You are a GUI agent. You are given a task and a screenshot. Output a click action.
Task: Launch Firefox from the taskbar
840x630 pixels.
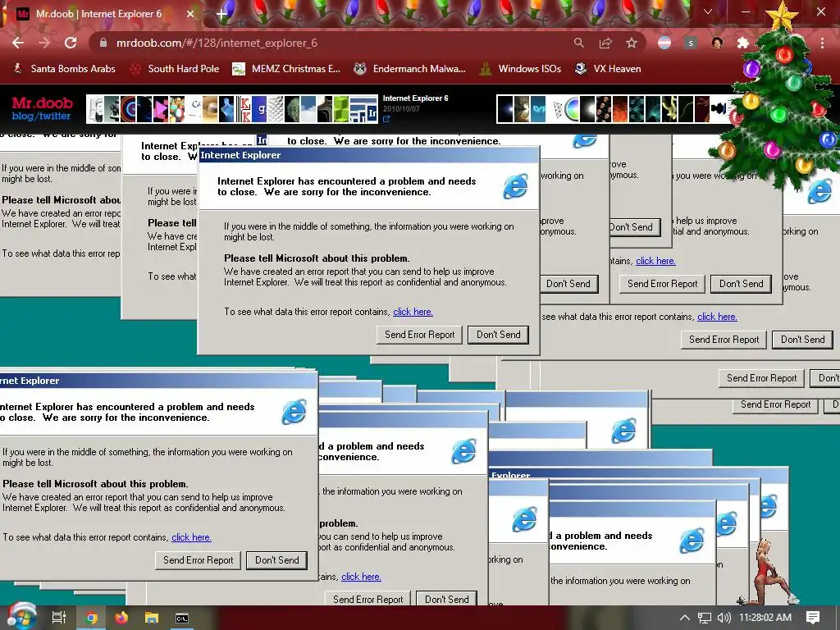coord(121,618)
